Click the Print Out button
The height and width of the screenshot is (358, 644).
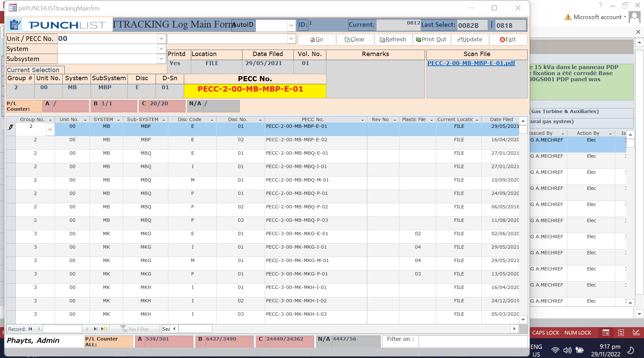[x=431, y=40]
